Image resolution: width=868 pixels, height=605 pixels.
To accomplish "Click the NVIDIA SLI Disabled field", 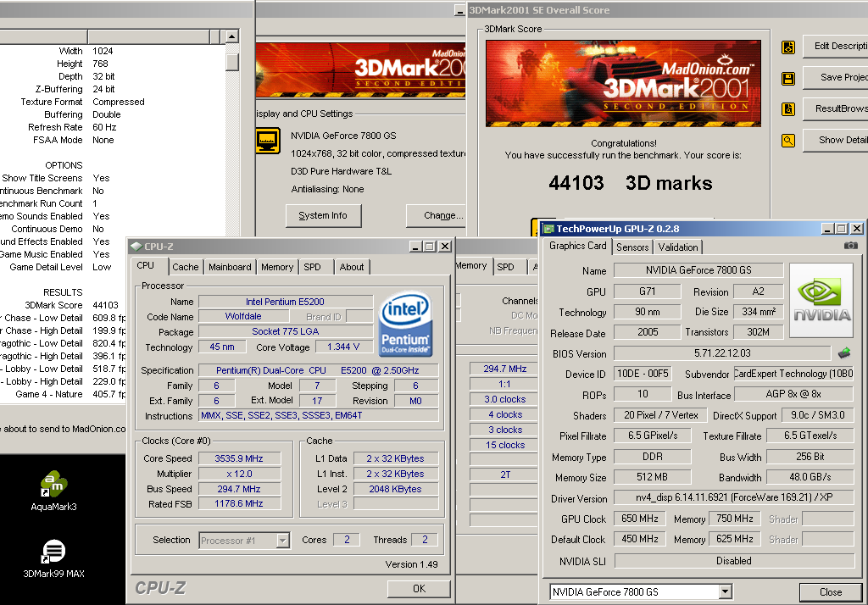I will coord(734,561).
